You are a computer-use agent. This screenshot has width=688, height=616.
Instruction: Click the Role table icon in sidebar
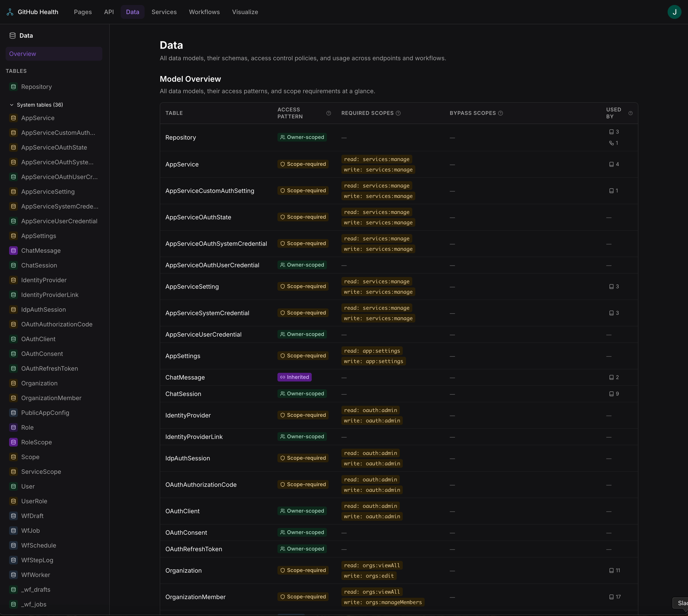13,427
